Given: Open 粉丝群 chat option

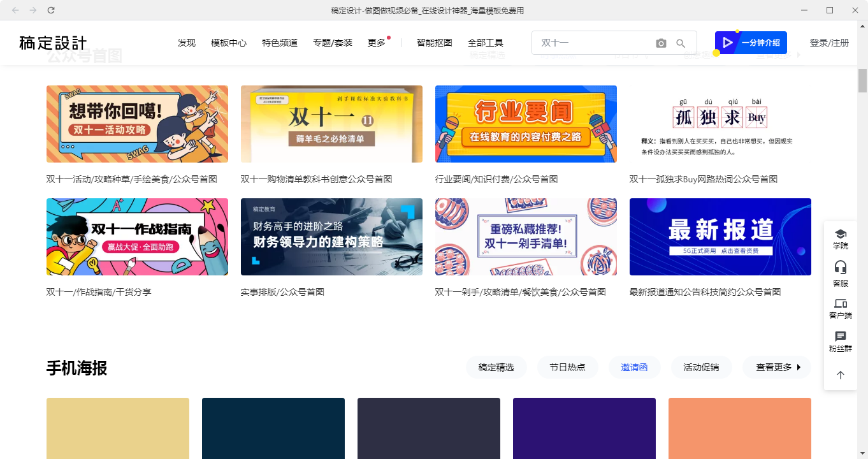Looking at the screenshot, I should click(x=841, y=342).
